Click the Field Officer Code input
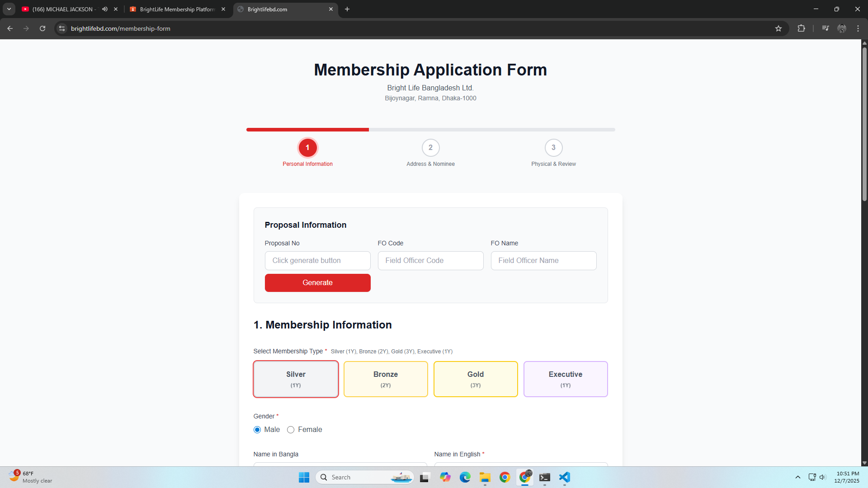 coord(430,261)
